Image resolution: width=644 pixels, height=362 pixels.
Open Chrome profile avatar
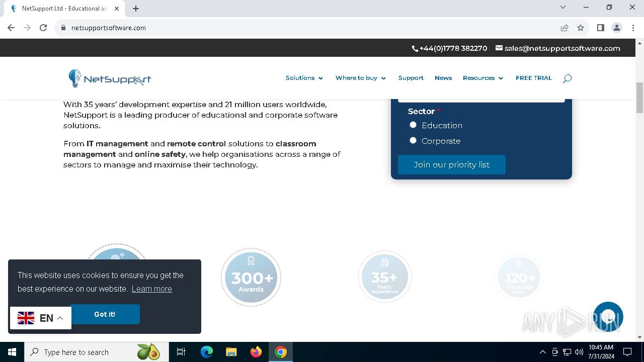coord(617,28)
